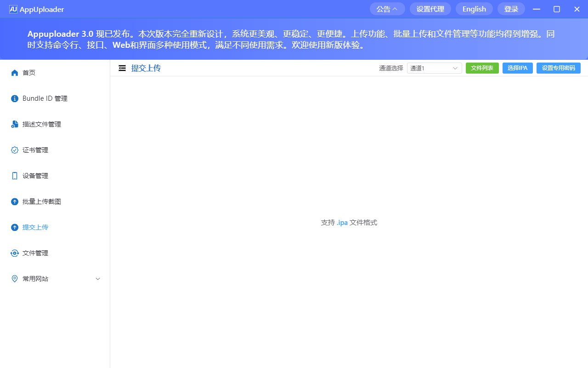Open the 通道选择 channel dropdown
The width and height of the screenshot is (588, 368).
pos(434,68)
